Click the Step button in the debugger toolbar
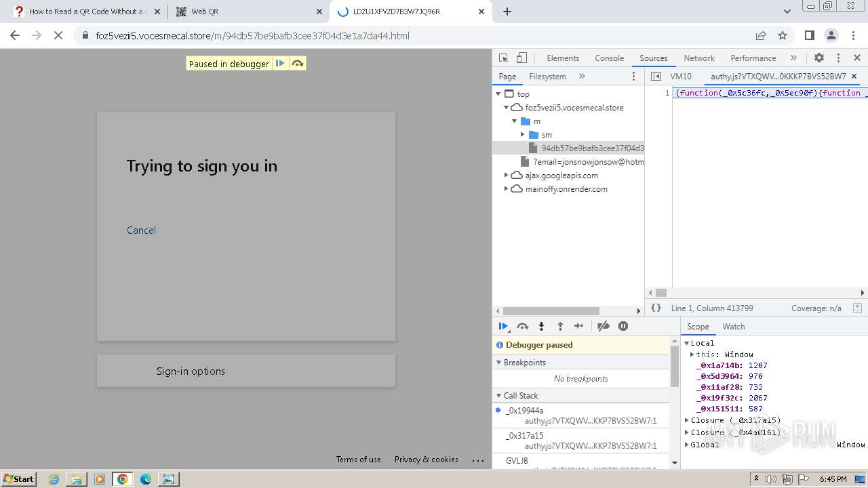Viewport: 868px width, 488px height. (578, 326)
